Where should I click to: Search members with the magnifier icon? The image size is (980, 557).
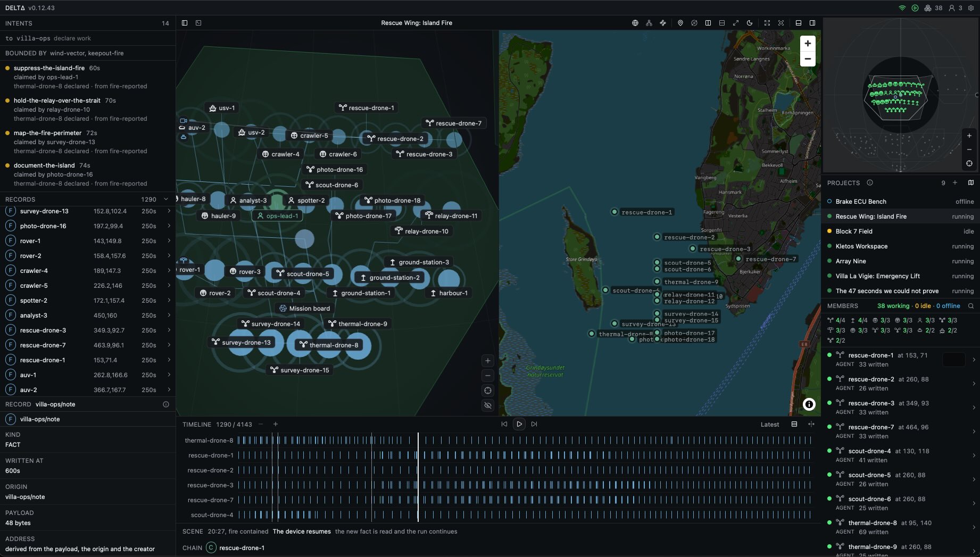coord(971,306)
